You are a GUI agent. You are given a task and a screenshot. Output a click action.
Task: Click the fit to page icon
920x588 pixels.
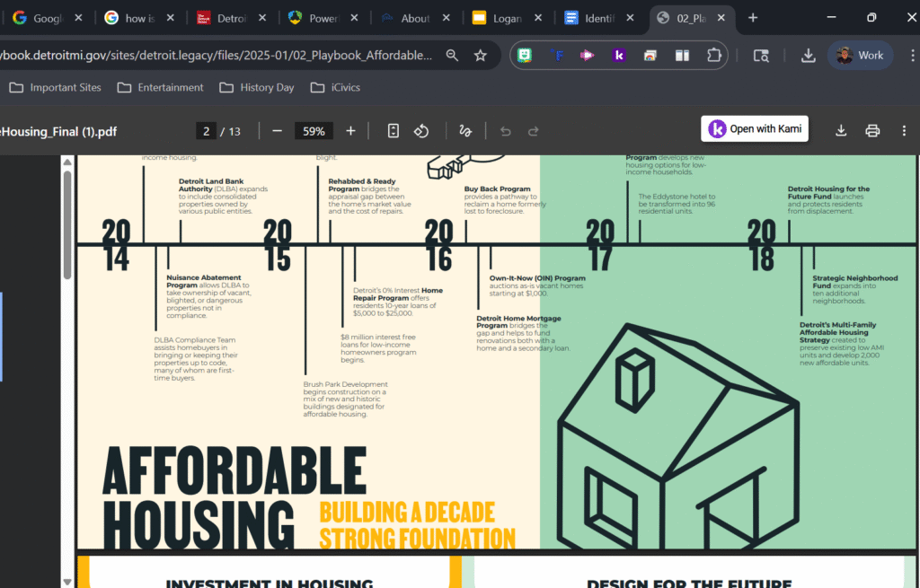pyautogui.click(x=393, y=131)
